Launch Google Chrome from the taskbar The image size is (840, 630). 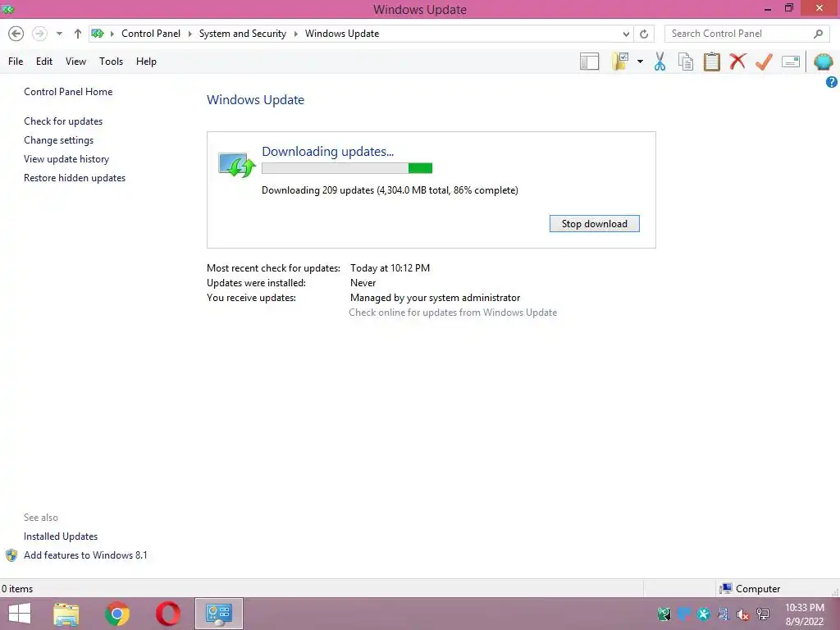pyautogui.click(x=116, y=614)
